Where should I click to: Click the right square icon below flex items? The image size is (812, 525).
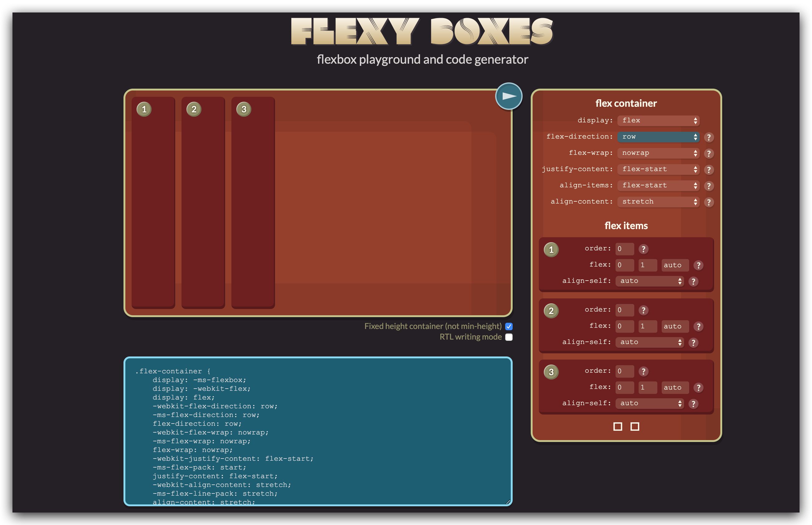[x=635, y=426]
